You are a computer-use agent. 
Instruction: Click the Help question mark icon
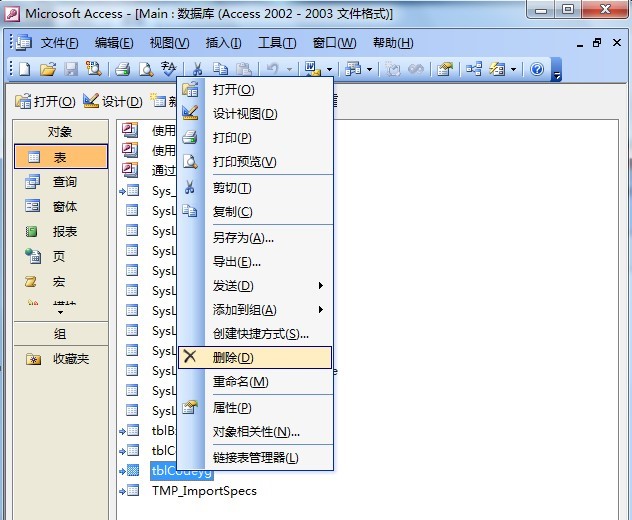[537, 69]
